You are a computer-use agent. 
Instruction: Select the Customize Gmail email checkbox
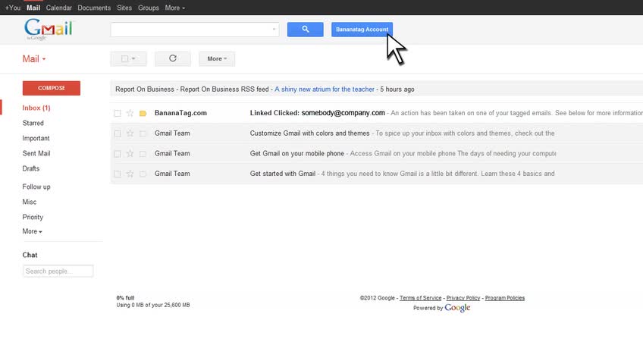coord(118,133)
